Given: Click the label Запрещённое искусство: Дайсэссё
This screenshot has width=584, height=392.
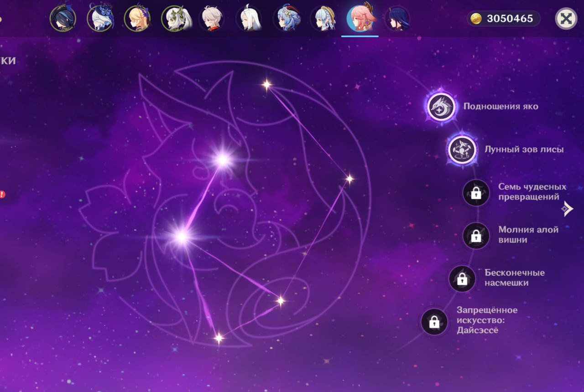Looking at the screenshot, I should [x=487, y=320].
